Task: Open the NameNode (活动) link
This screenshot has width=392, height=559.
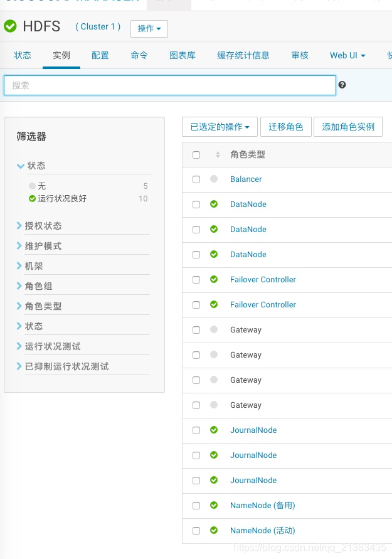Action: 263,531
